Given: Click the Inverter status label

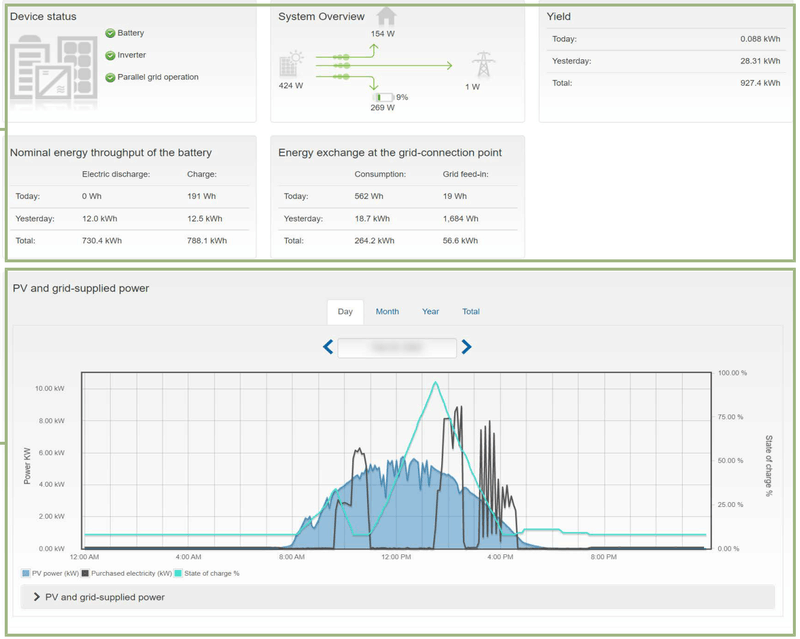Looking at the screenshot, I should 132,55.
